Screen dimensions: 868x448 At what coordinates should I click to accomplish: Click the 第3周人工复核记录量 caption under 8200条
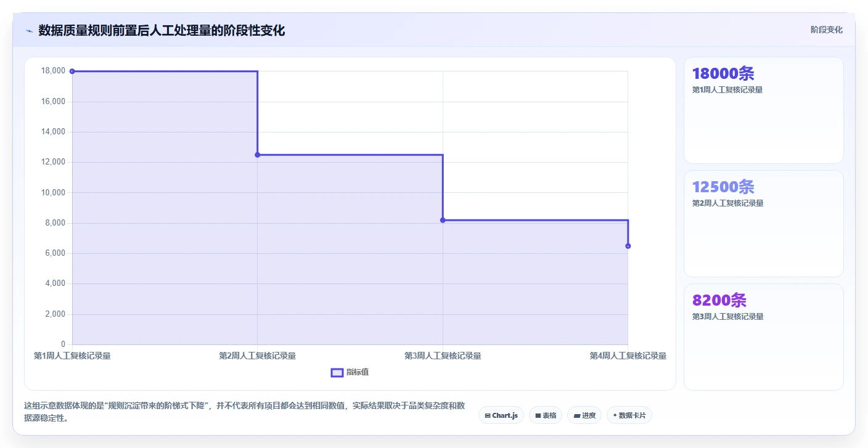coord(727,317)
